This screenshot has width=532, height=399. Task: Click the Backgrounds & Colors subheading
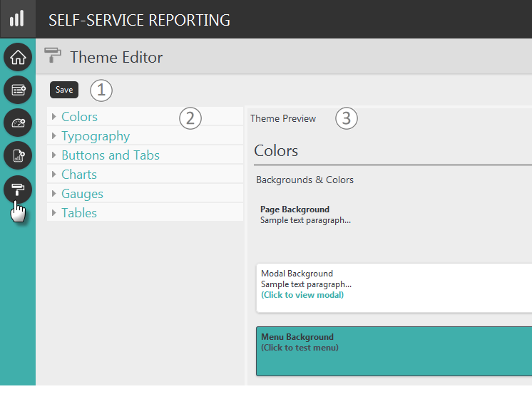[x=305, y=180]
